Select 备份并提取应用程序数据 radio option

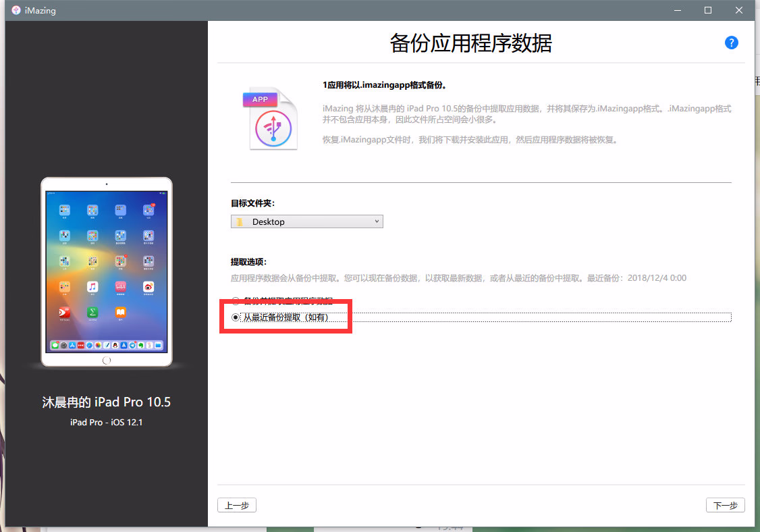[236, 301]
